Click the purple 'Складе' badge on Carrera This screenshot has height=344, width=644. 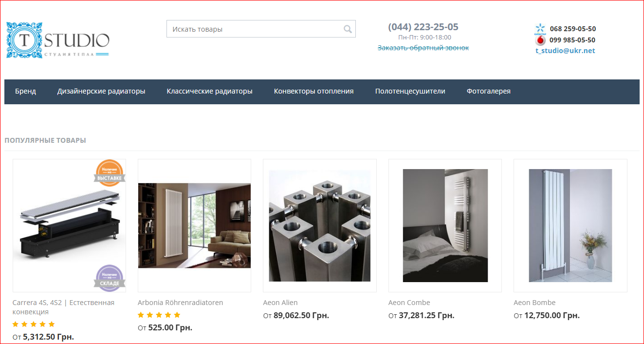pos(110,278)
